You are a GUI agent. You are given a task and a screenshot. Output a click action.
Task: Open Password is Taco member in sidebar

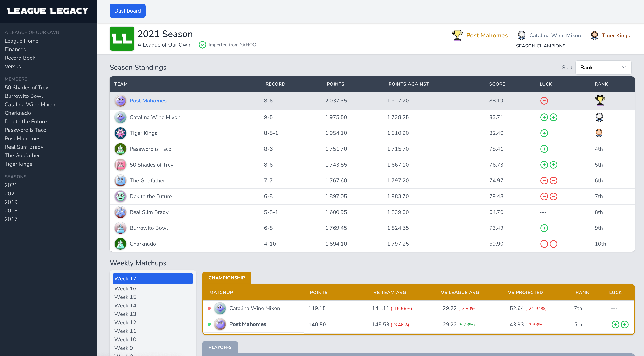(x=25, y=130)
